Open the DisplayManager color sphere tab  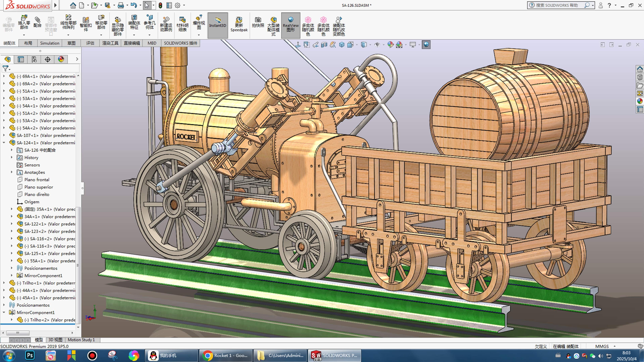(x=61, y=59)
